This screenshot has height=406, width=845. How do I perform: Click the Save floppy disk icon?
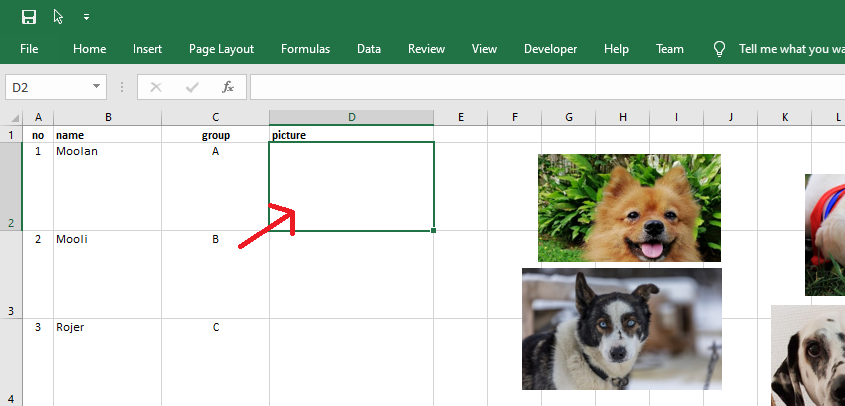[x=29, y=17]
